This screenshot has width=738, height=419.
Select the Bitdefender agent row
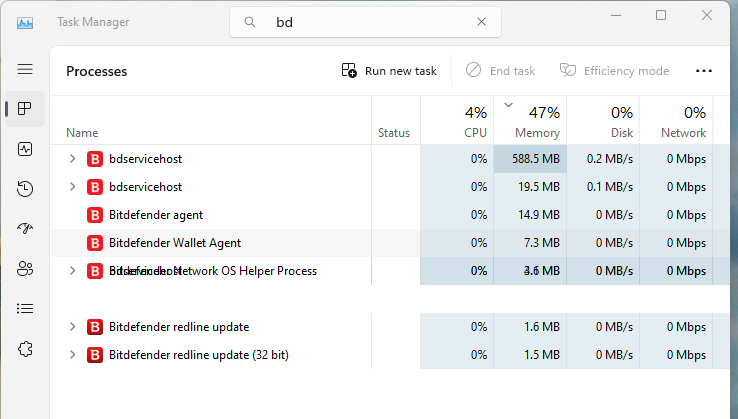pyautogui.click(x=156, y=215)
